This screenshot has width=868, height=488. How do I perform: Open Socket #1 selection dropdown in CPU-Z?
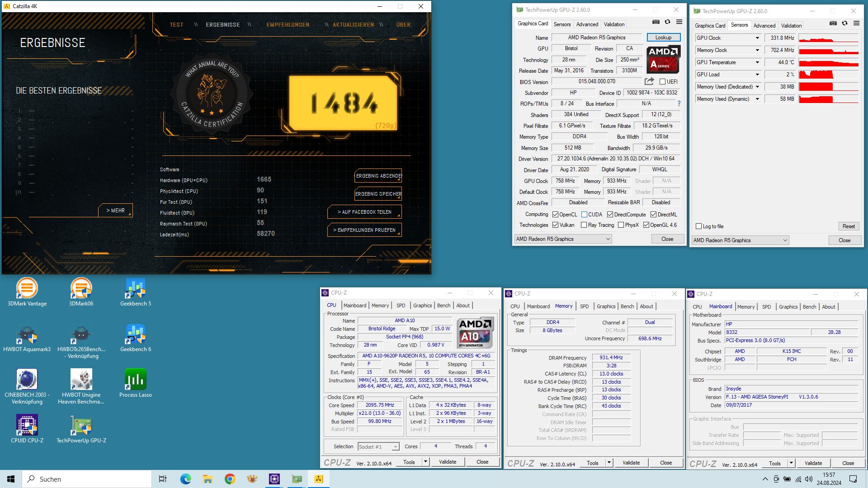click(x=378, y=446)
